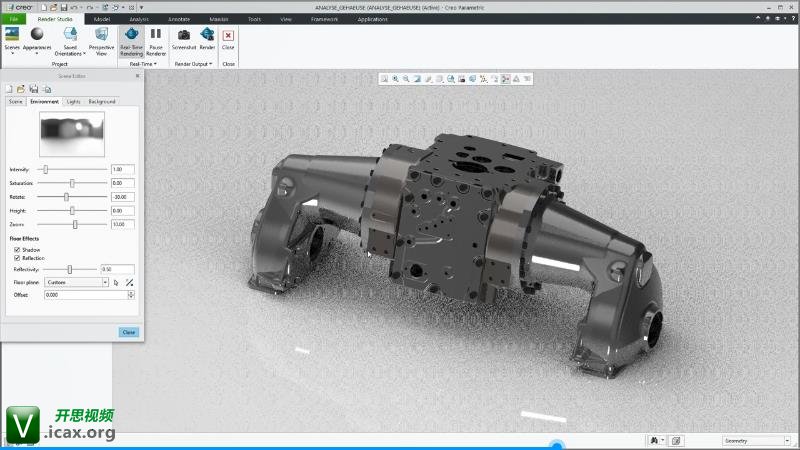This screenshot has height=450, width=800.
Task: Open the Analysis ribbon tab
Action: click(139, 19)
